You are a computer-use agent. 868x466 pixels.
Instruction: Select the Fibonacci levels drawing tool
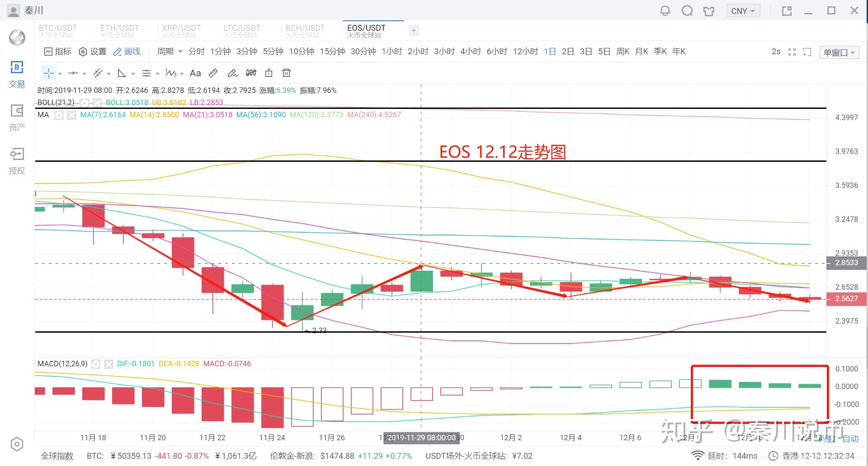(x=146, y=73)
